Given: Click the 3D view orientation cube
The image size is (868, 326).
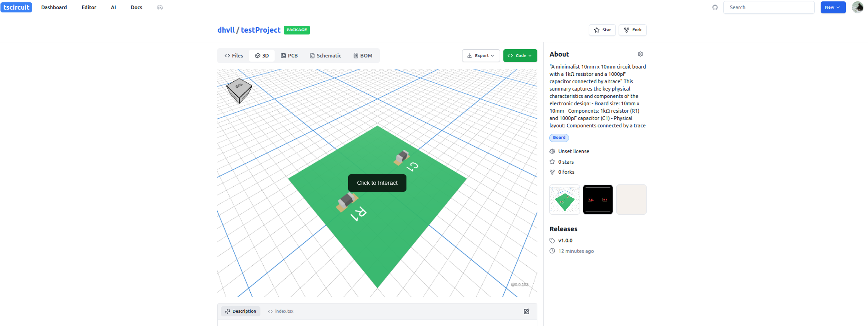Looking at the screenshot, I should click(x=239, y=90).
